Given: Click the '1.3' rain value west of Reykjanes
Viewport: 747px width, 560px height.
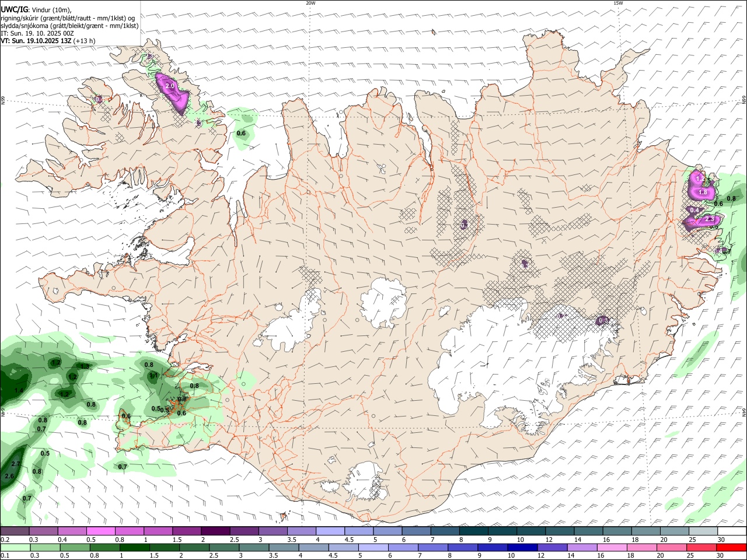Looking at the screenshot, I should [x=85, y=366].
